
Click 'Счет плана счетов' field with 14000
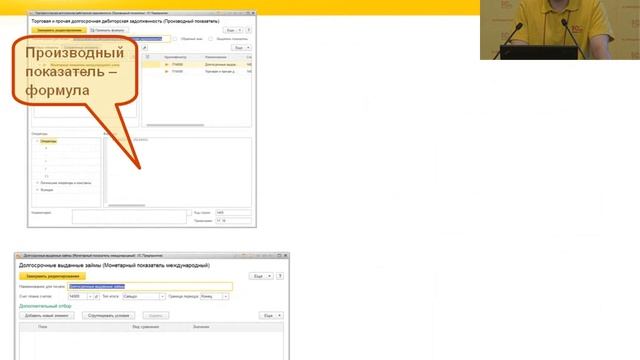click(78, 296)
